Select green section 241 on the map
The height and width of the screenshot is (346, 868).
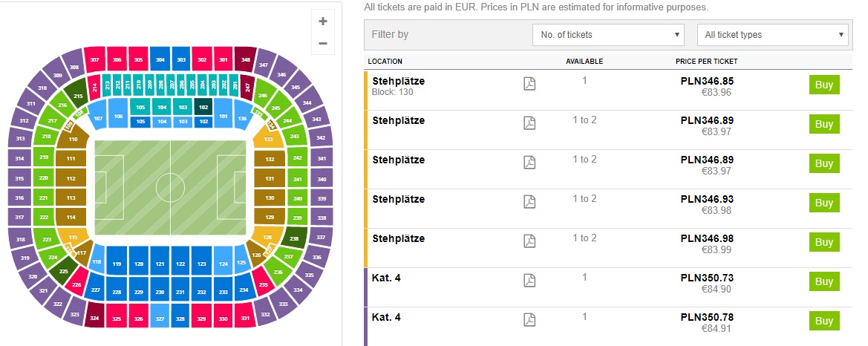click(297, 180)
